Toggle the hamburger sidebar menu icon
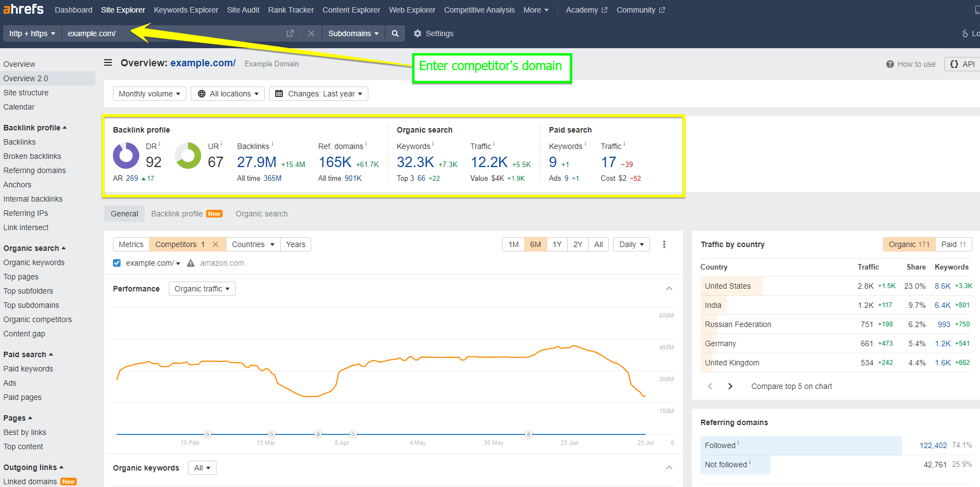 108,63
